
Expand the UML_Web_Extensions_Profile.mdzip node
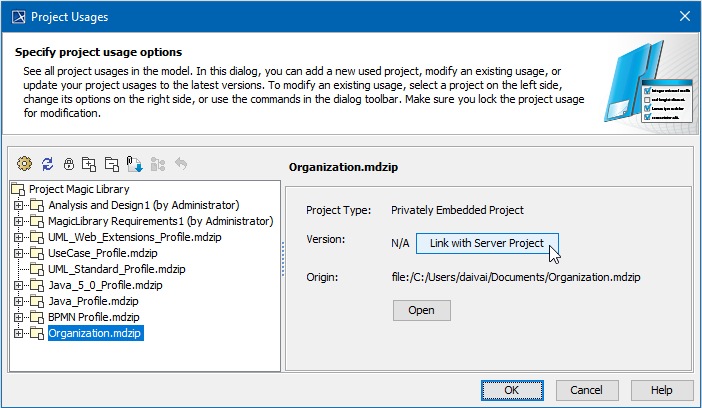pos(18,238)
